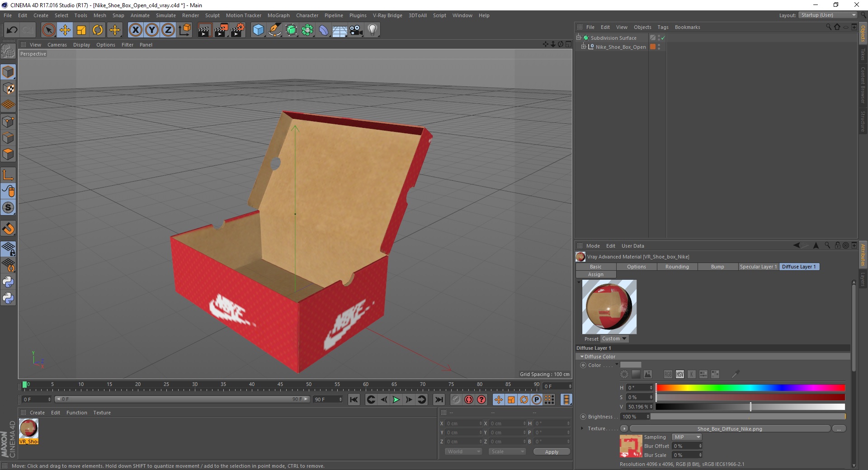Open the Deformer objects icon
This screenshot has width=868, height=470.
coord(324,30)
